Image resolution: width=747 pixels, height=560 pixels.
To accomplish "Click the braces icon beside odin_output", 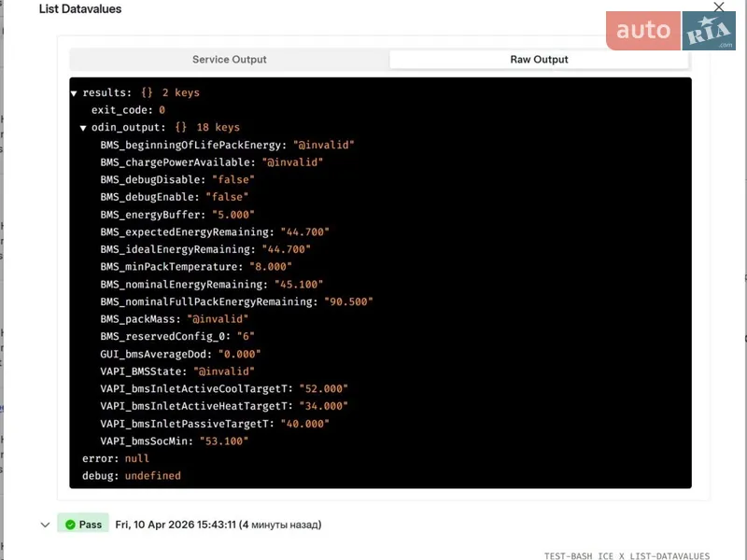I will [x=181, y=128].
